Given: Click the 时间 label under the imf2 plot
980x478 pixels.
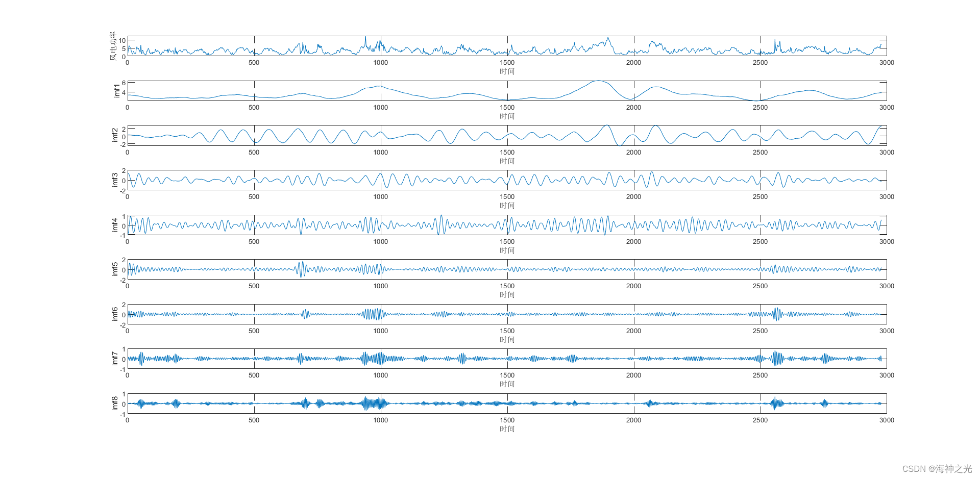Looking at the screenshot, I should [507, 161].
